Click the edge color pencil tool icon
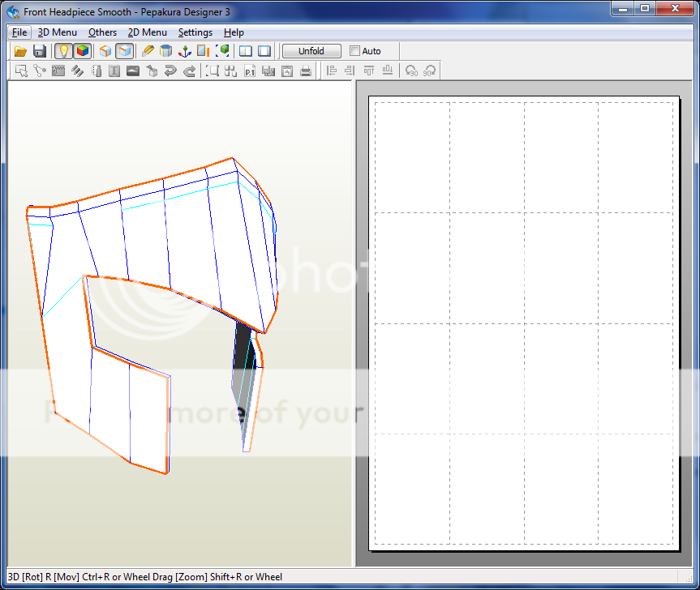 (77, 71)
